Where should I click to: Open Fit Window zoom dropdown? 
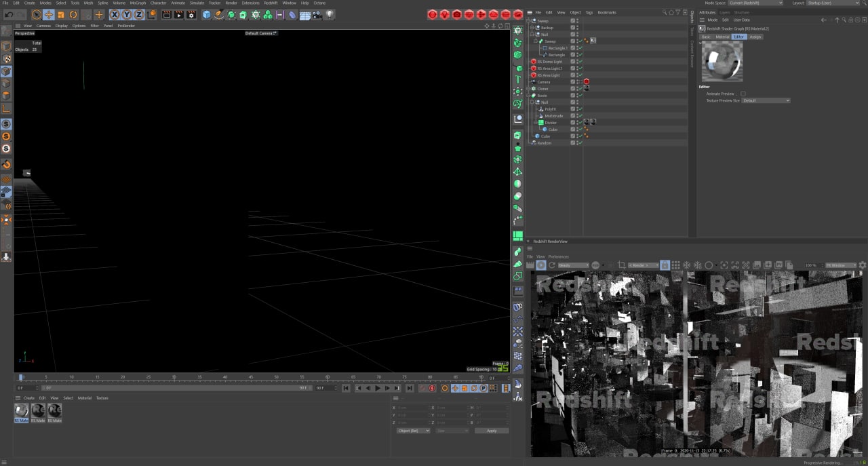(x=840, y=265)
